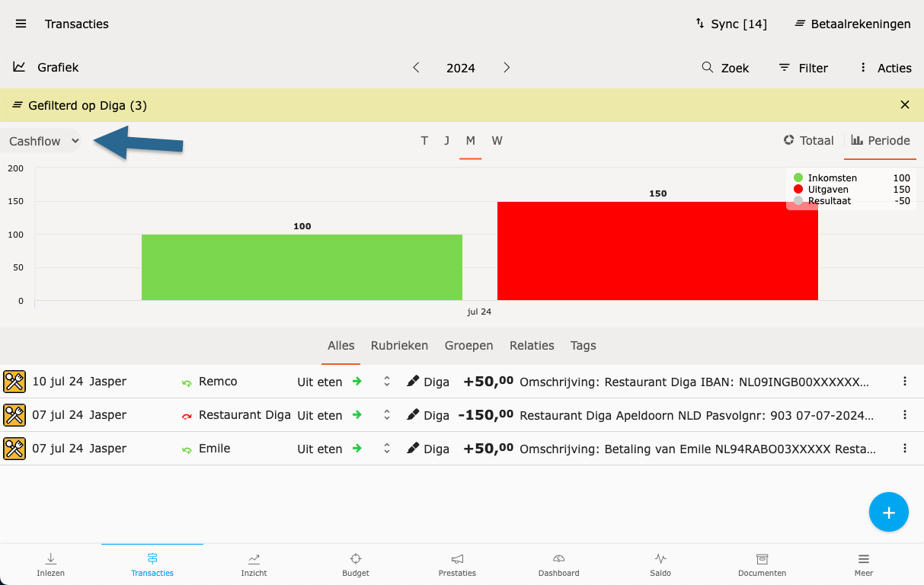The height and width of the screenshot is (585, 924).
Task: Select the W period option
Action: 497,140
